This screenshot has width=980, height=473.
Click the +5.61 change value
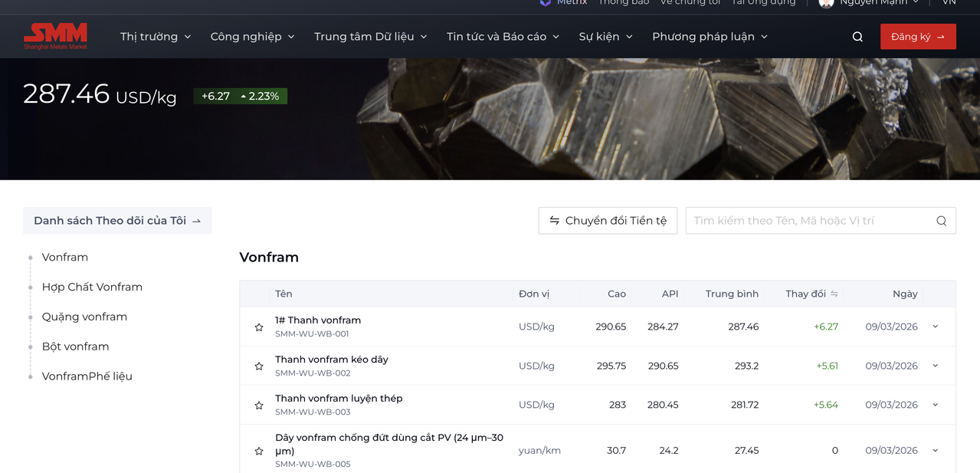coord(827,366)
